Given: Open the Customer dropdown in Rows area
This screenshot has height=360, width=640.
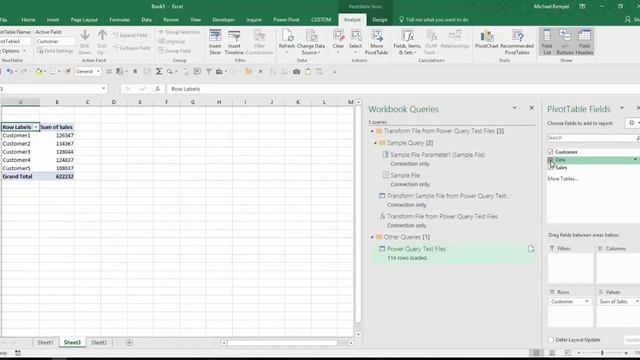Looking at the screenshot, I should coord(587,302).
